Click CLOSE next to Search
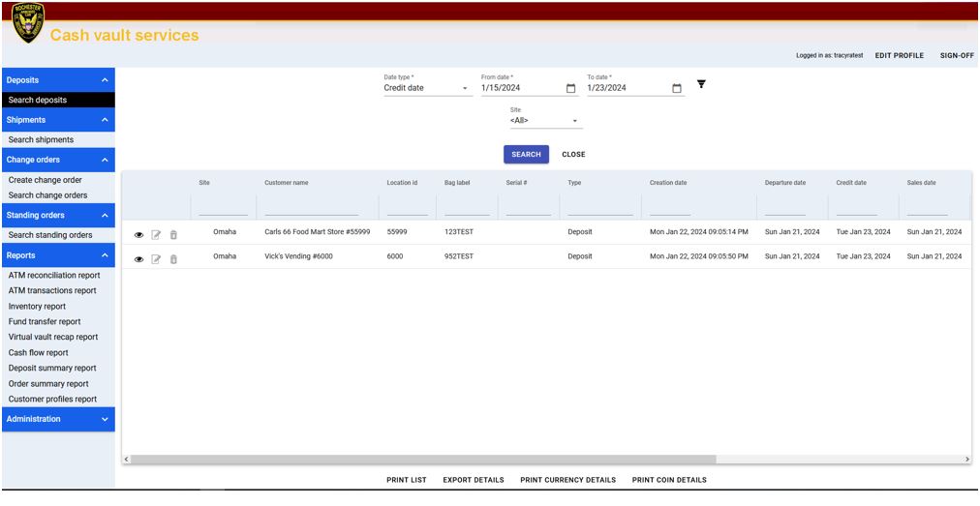Viewport: 980px width, 506px height. click(573, 154)
